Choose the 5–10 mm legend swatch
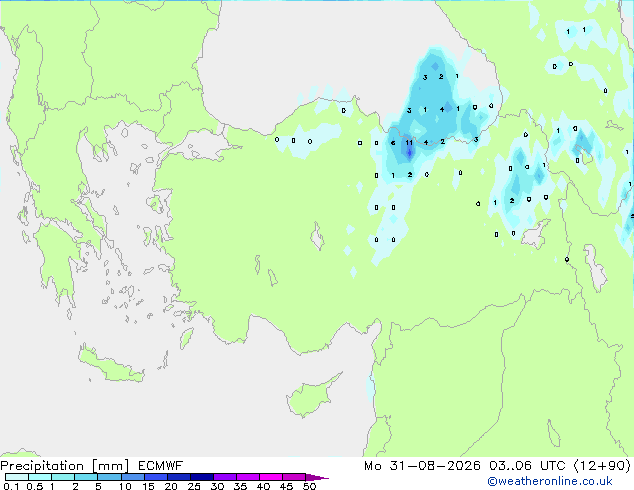Image resolution: width=634 pixels, height=490 pixels. pos(109,477)
